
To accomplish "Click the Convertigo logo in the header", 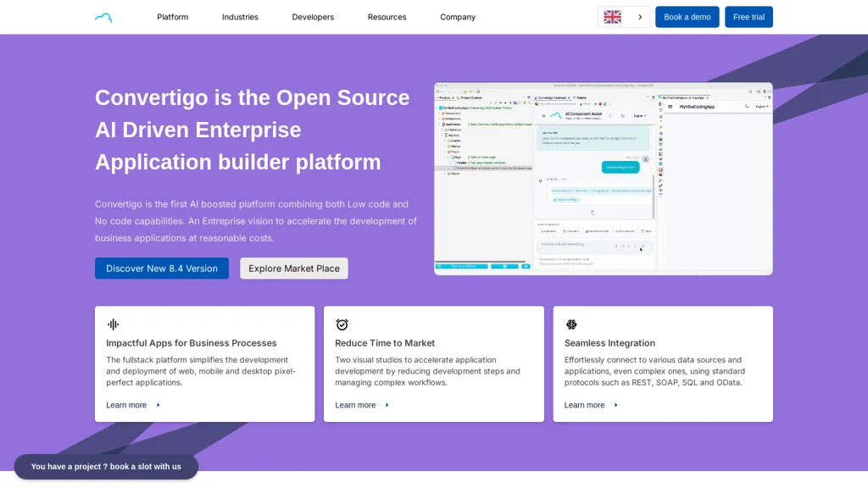I will (103, 17).
